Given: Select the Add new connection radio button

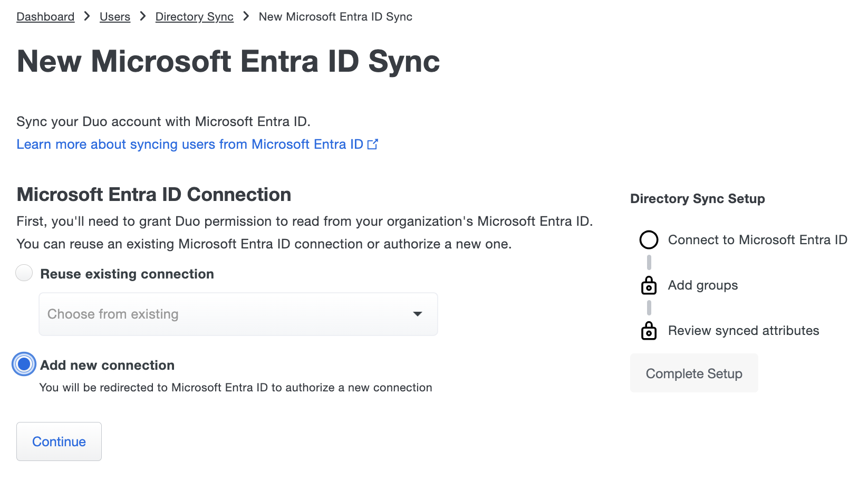Looking at the screenshot, I should point(24,364).
